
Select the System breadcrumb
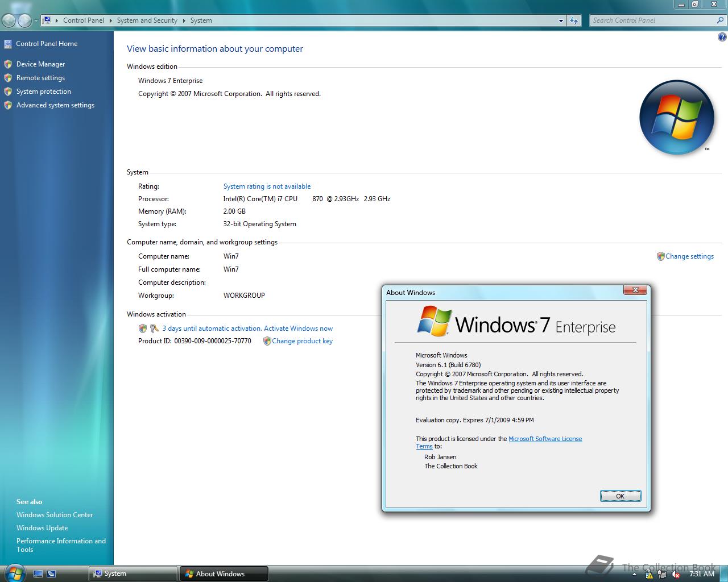point(201,20)
